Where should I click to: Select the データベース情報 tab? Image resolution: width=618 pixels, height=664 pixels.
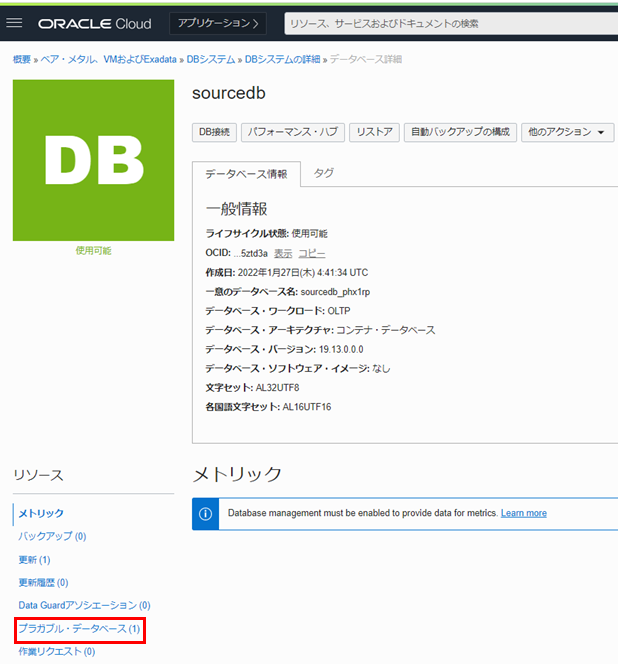[246, 174]
